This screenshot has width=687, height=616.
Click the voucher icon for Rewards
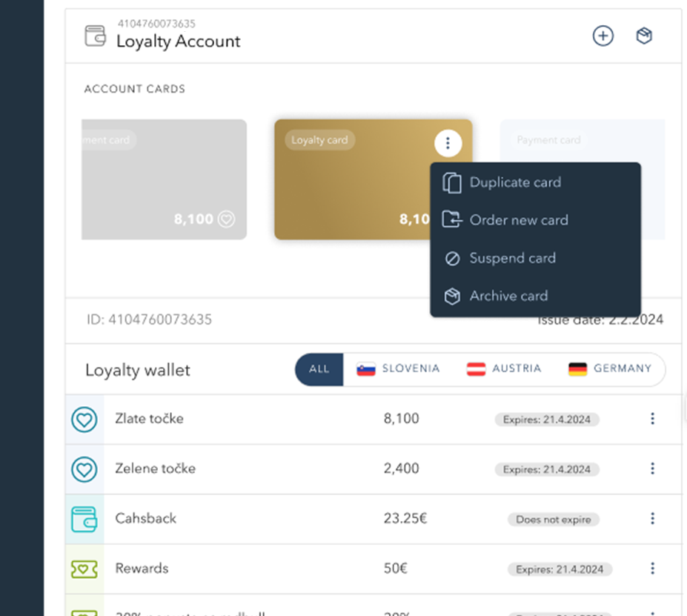(84, 569)
